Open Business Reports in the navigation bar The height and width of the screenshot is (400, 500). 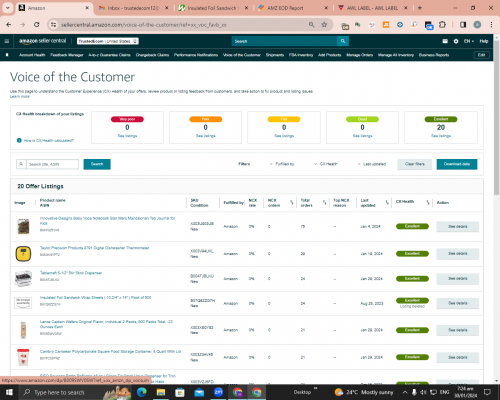[x=434, y=55]
